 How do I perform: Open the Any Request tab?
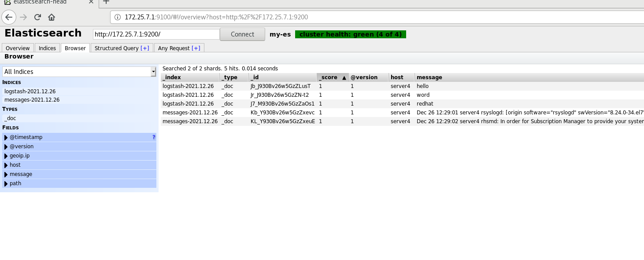[x=179, y=48]
